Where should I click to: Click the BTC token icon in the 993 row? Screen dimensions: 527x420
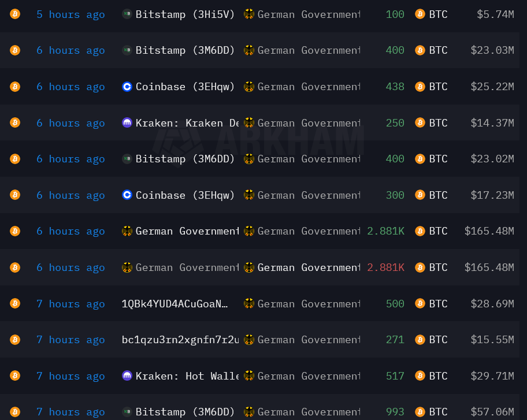(420, 412)
